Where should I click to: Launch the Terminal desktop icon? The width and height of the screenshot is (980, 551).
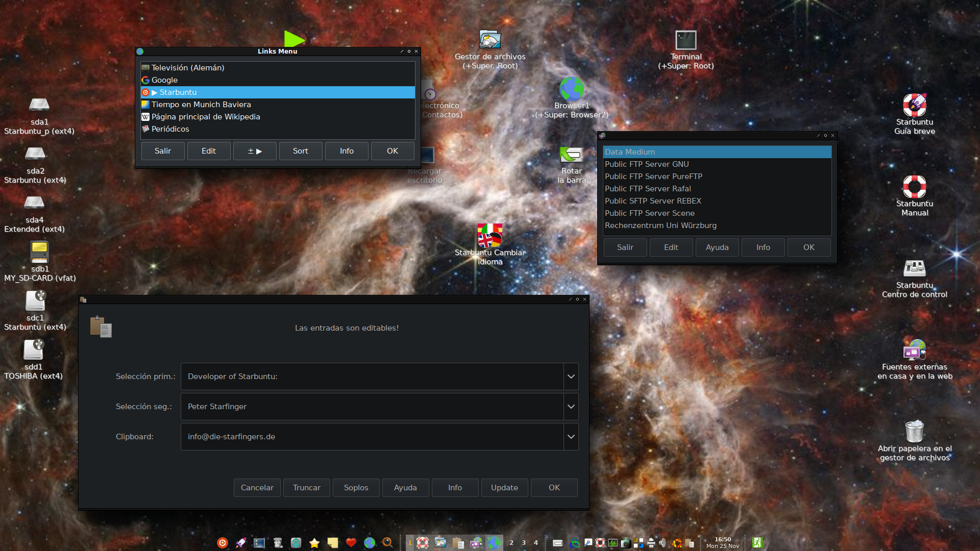pyautogui.click(x=685, y=40)
